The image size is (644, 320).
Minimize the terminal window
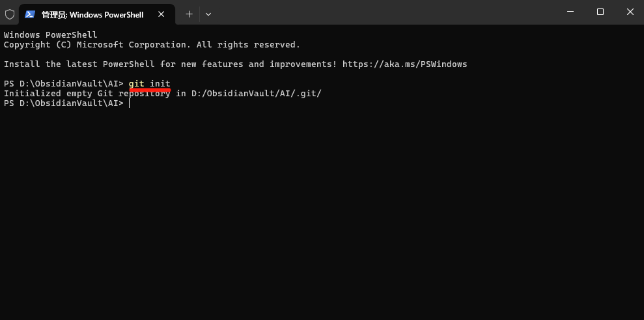click(x=570, y=12)
